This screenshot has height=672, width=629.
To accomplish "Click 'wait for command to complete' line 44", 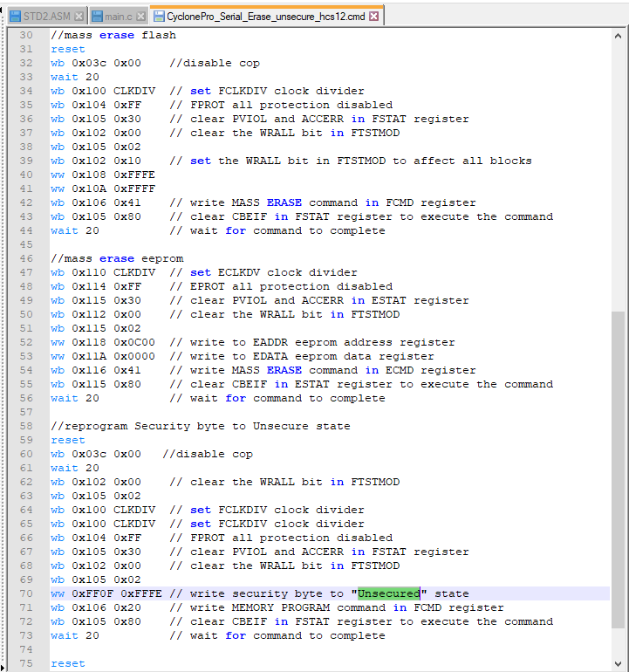I will (x=288, y=230).
